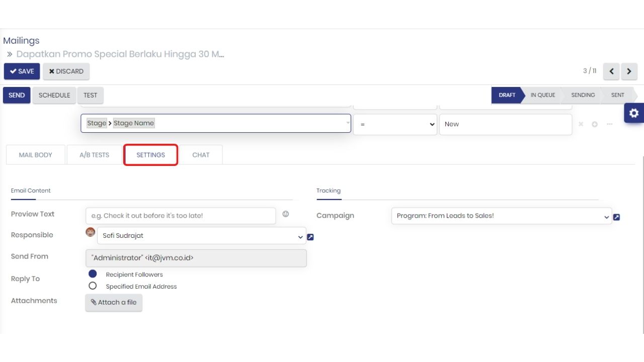The image size is (644, 362).
Task: Open the Campaign external link icon
Action: point(617,217)
